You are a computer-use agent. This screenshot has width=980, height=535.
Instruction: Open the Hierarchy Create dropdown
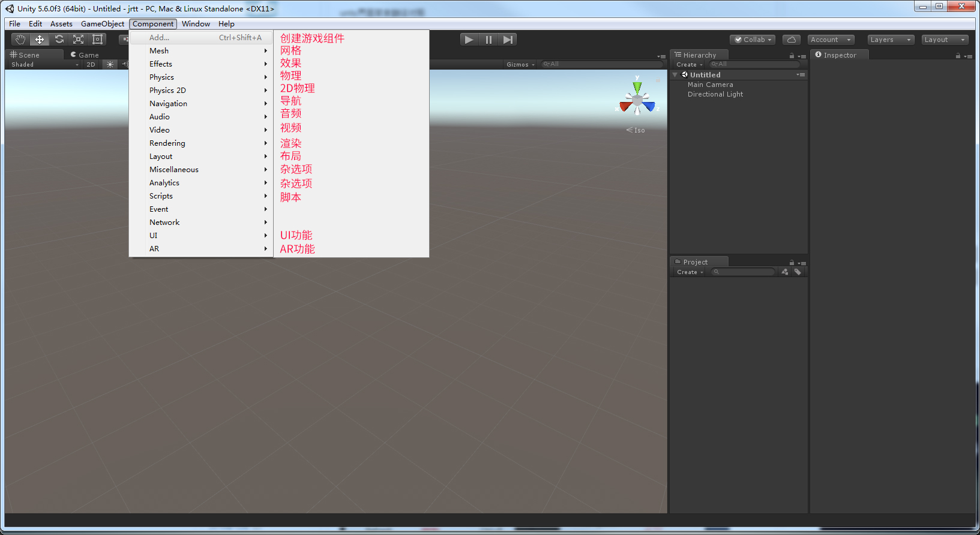[689, 64]
